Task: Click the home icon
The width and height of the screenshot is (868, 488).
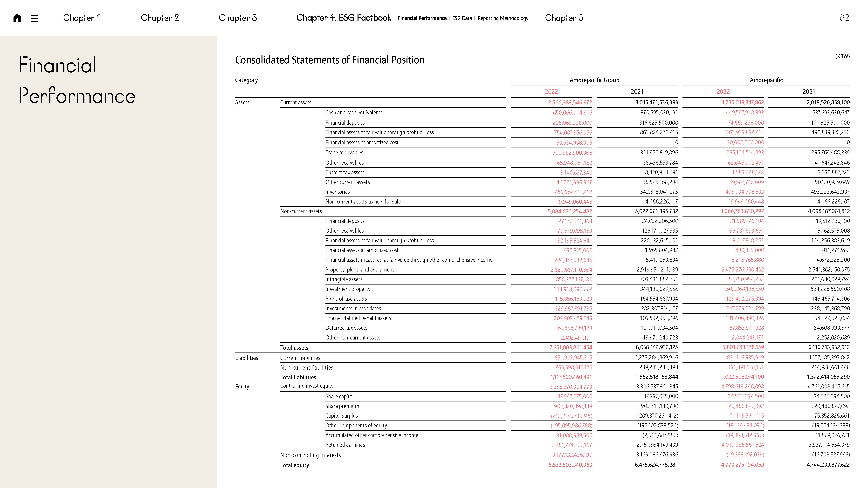Action: (x=17, y=18)
